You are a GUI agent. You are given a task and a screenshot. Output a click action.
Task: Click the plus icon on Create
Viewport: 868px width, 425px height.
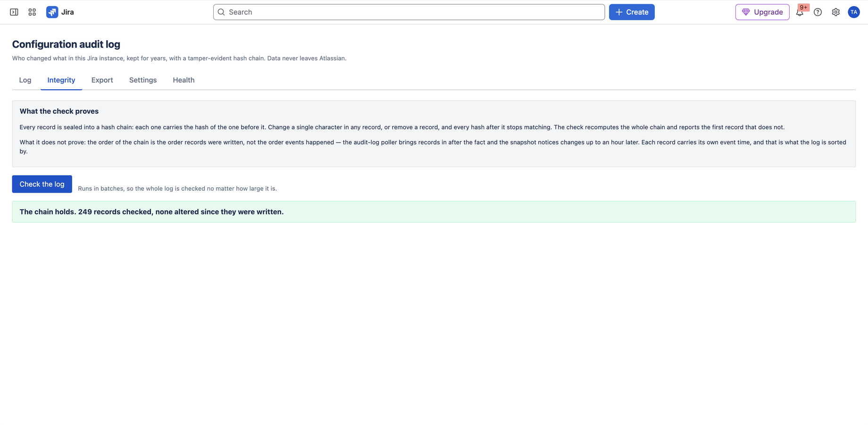[x=619, y=12]
